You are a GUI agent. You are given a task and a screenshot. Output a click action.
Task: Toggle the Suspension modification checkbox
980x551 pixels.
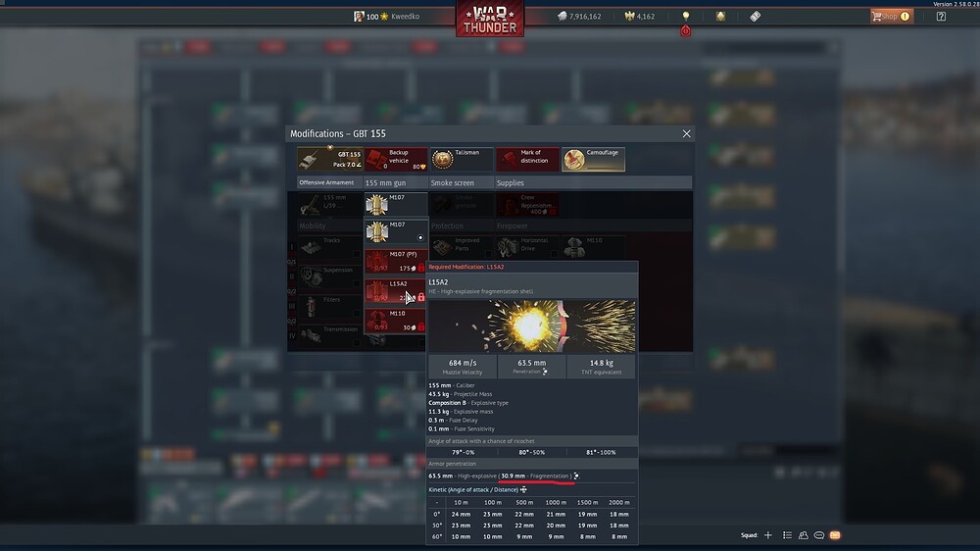click(x=357, y=283)
